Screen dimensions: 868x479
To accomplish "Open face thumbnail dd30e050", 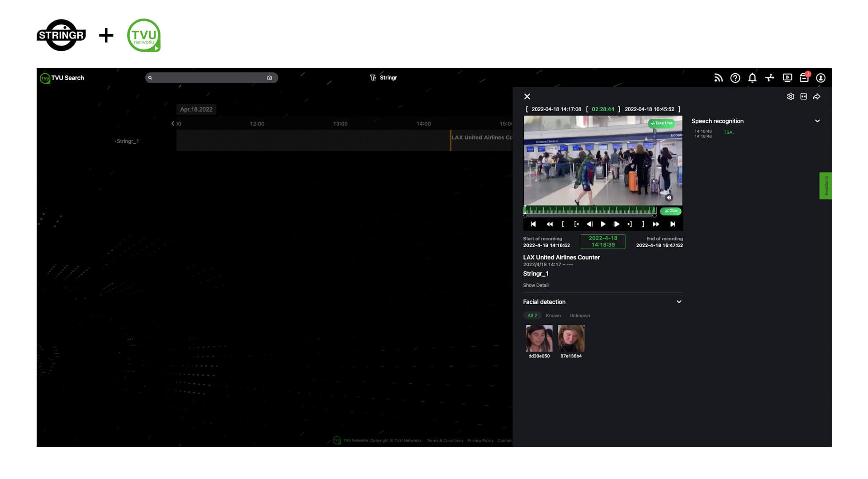I will (x=539, y=338).
